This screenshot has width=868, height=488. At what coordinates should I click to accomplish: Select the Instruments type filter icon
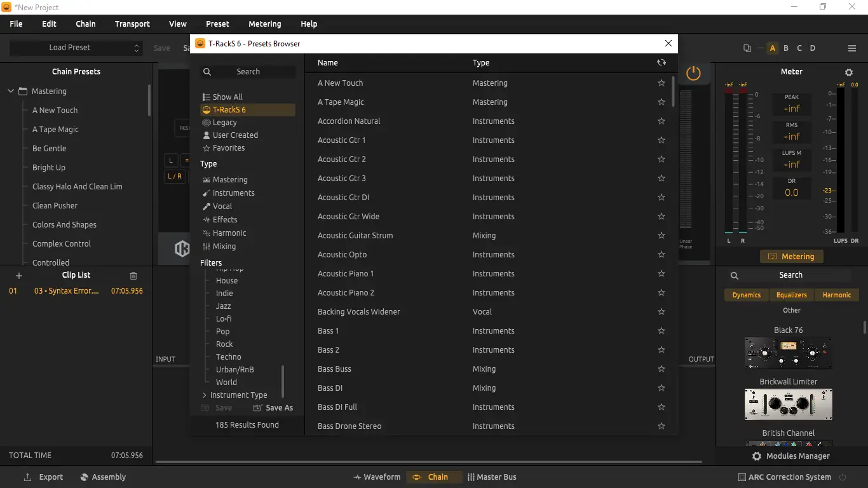click(207, 193)
